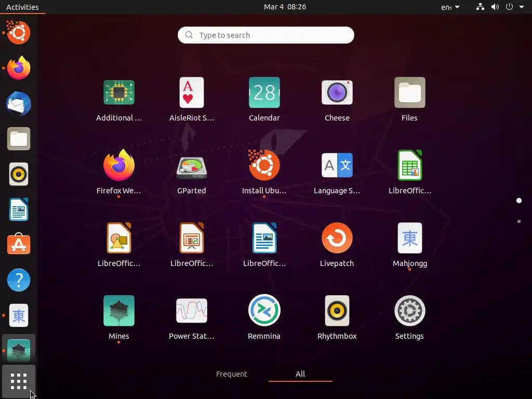The height and width of the screenshot is (399, 532).
Task: Open Language Support
Action: 337,165
